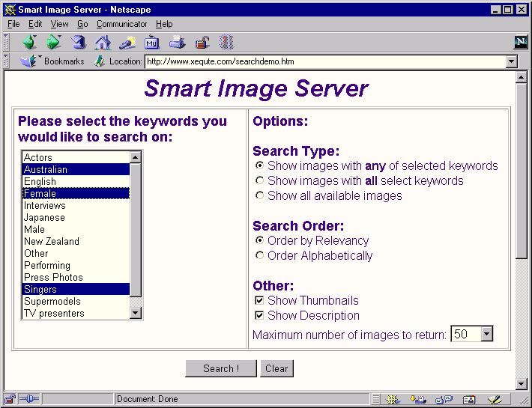Open the Address Book component bar icon
Viewport: 532px width, 408px height.
(469, 400)
